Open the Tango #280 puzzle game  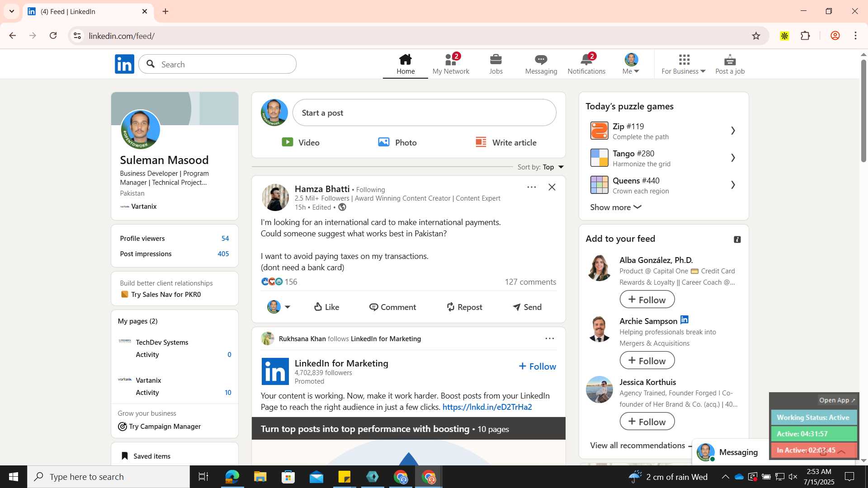pyautogui.click(x=663, y=158)
